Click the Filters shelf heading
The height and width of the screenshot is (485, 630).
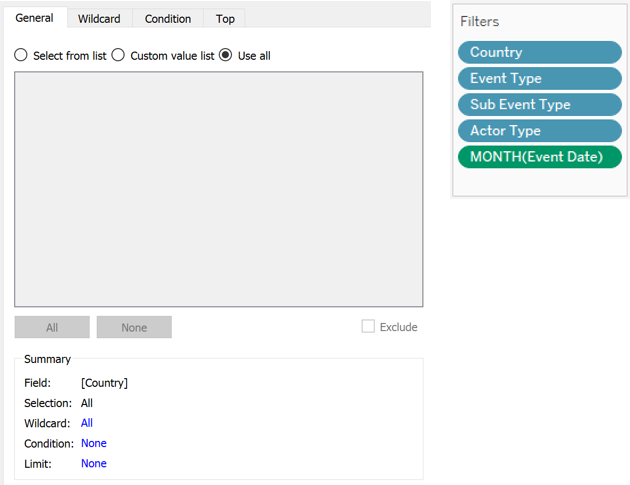coord(480,21)
